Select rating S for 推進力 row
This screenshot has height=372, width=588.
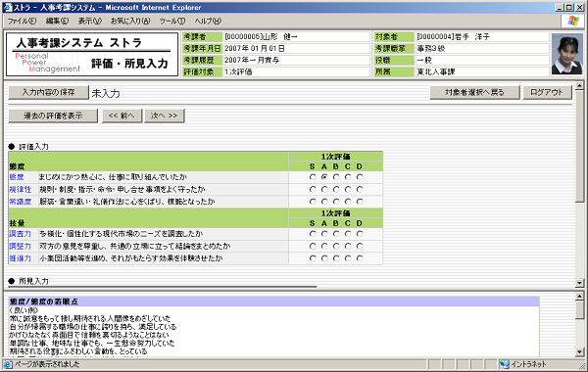click(313, 258)
